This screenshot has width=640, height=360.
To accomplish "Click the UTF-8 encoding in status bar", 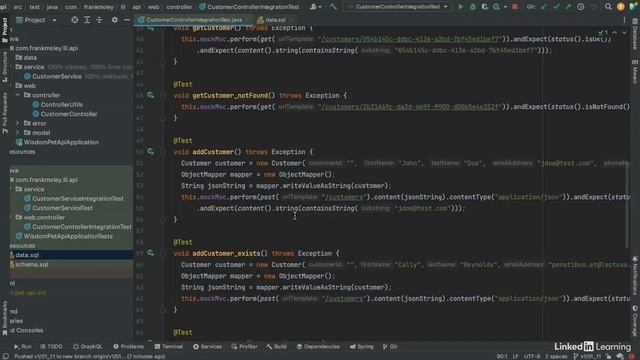I will point(532,356).
